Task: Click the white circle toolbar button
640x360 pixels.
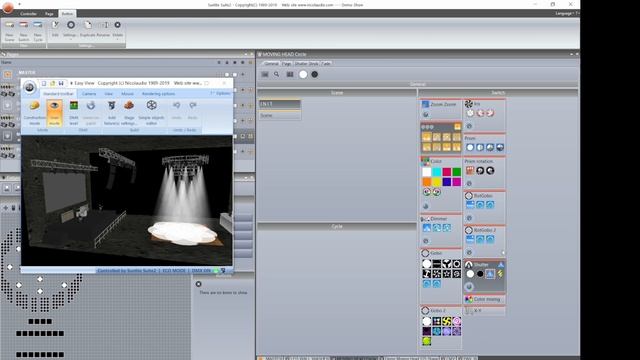Action: (303, 74)
